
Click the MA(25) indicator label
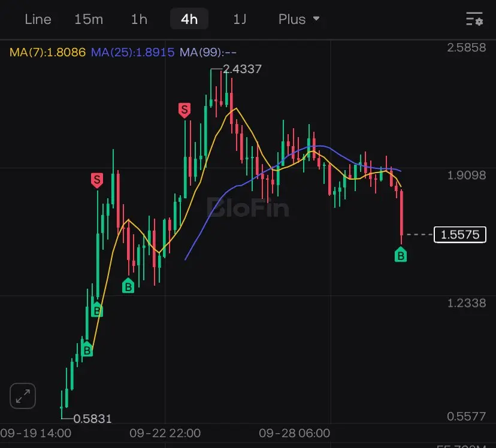tap(132, 52)
